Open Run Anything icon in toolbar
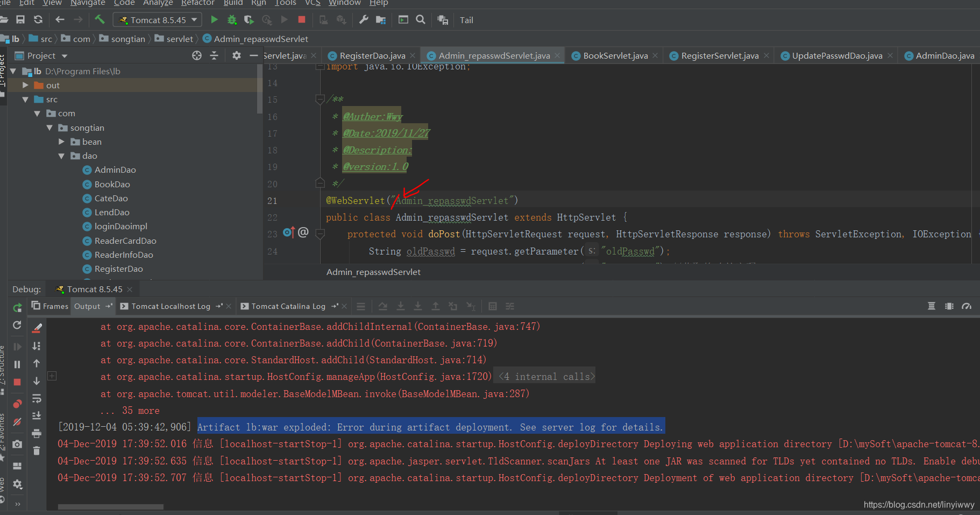This screenshot has height=515, width=980. point(403,20)
